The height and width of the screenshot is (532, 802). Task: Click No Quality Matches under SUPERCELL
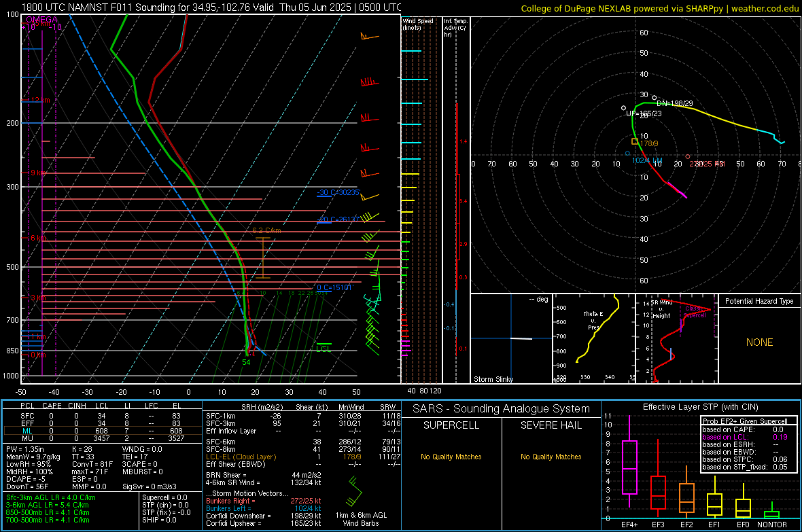point(451,457)
